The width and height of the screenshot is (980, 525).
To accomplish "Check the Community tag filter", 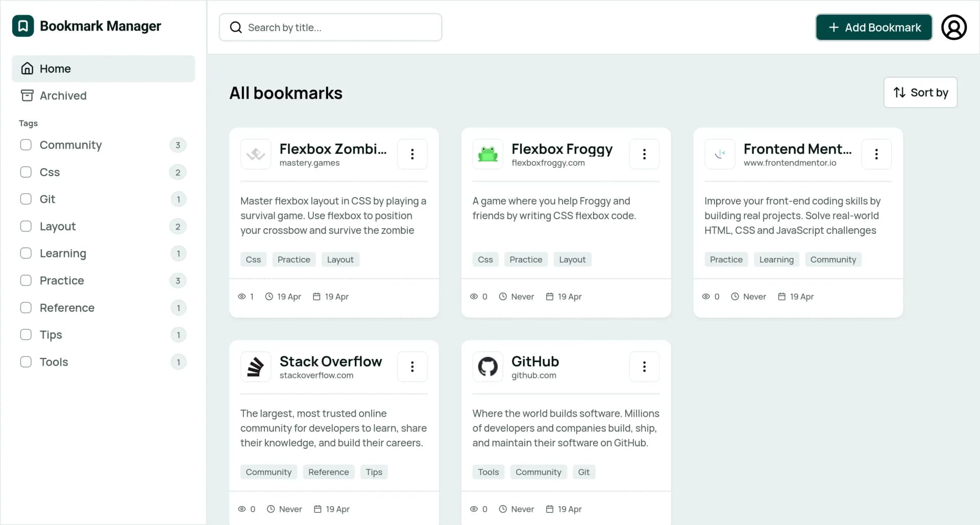I will point(26,145).
